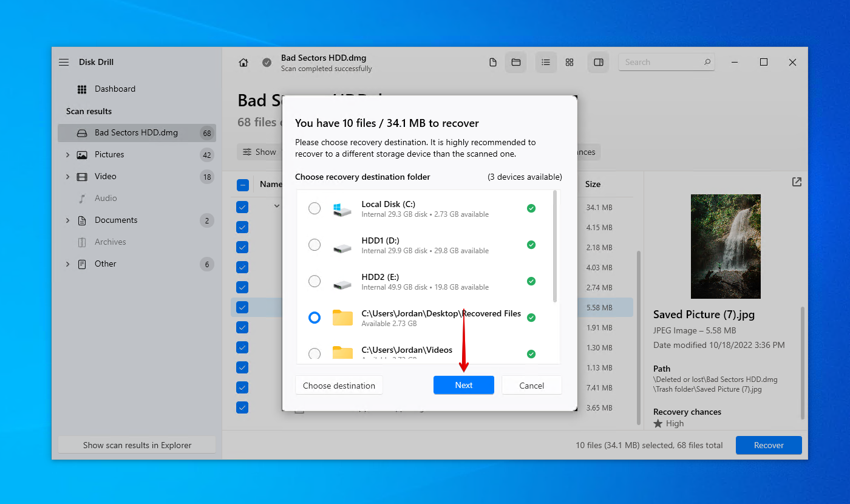Click the blue Recover button
This screenshot has height=504, width=850.
pos(769,445)
